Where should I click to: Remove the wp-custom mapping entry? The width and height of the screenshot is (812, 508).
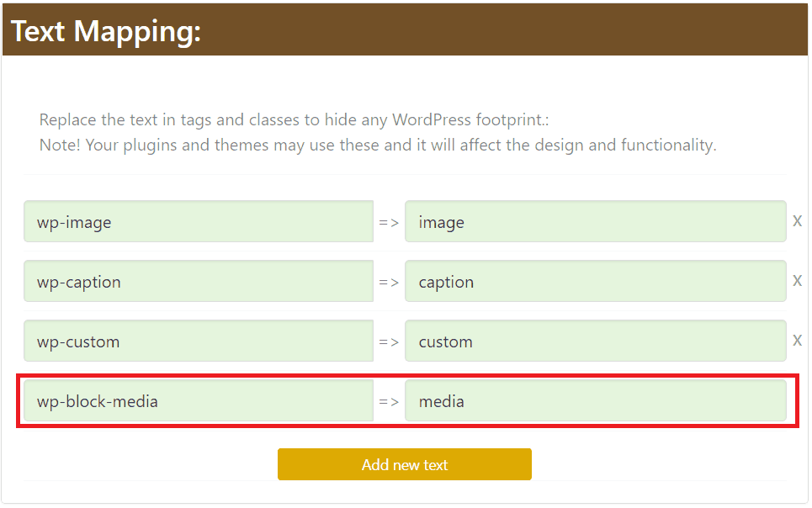pos(797,341)
